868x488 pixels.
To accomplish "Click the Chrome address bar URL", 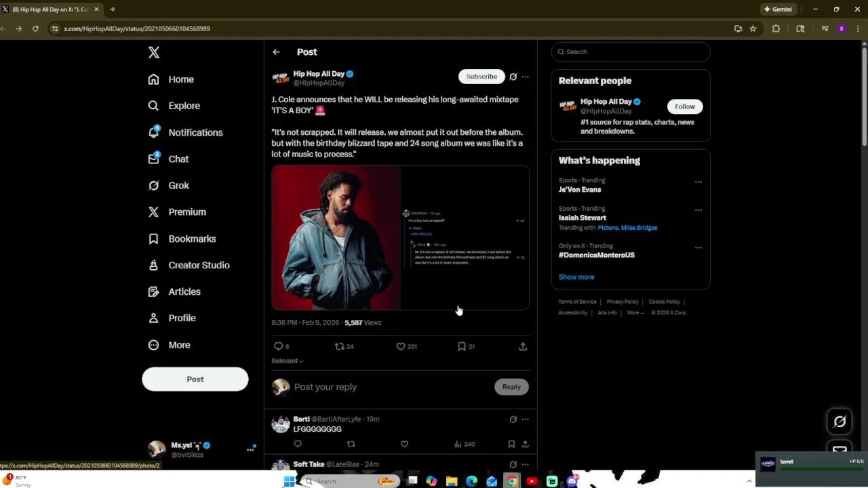I will pyautogui.click(x=137, y=28).
